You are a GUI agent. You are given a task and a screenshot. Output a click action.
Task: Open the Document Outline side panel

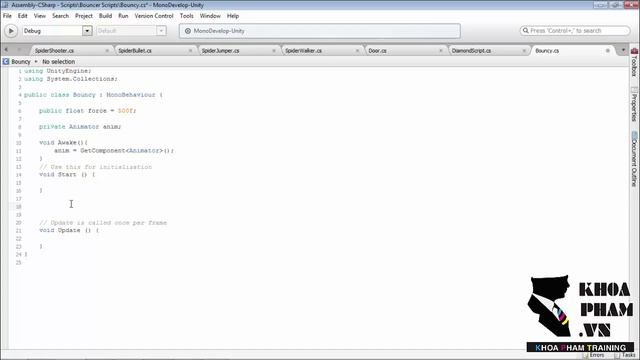click(x=634, y=159)
